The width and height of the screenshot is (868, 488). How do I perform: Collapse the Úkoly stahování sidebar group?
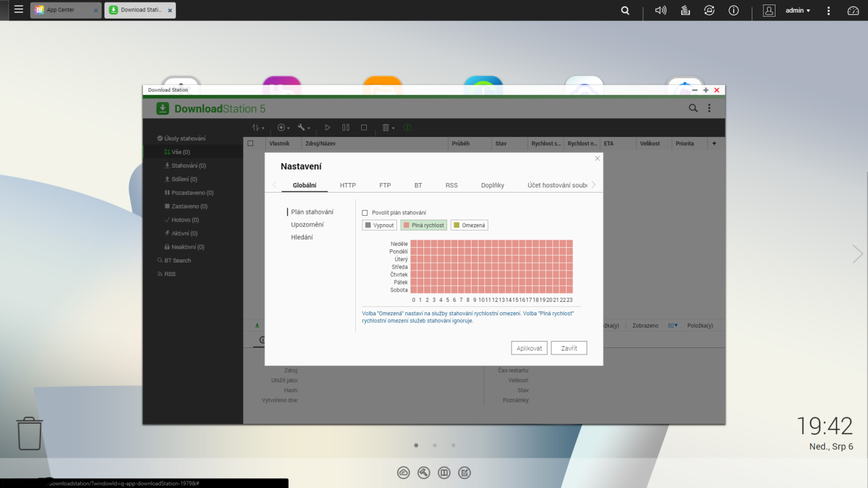tap(181, 139)
